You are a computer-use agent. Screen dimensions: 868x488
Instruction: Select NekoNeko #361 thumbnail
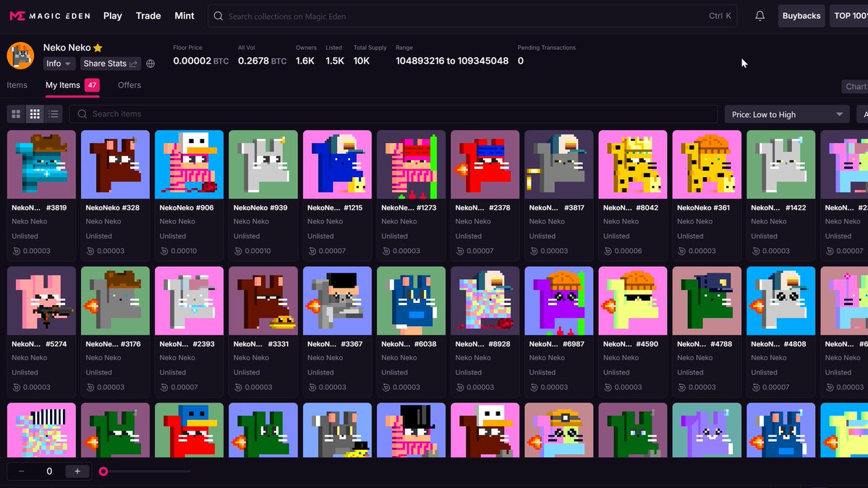[707, 164]
